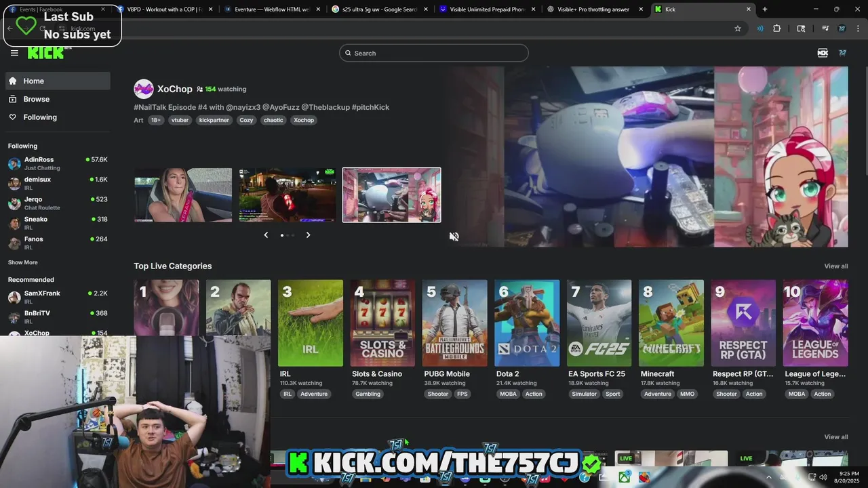Switch to VBPD Workout with a COP tab

pos(166,9)
